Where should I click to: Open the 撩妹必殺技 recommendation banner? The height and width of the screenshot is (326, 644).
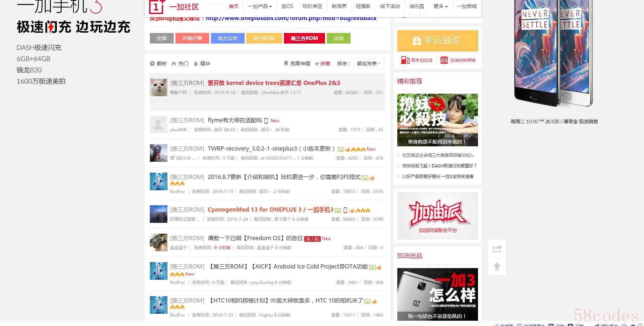click(438, 120)
